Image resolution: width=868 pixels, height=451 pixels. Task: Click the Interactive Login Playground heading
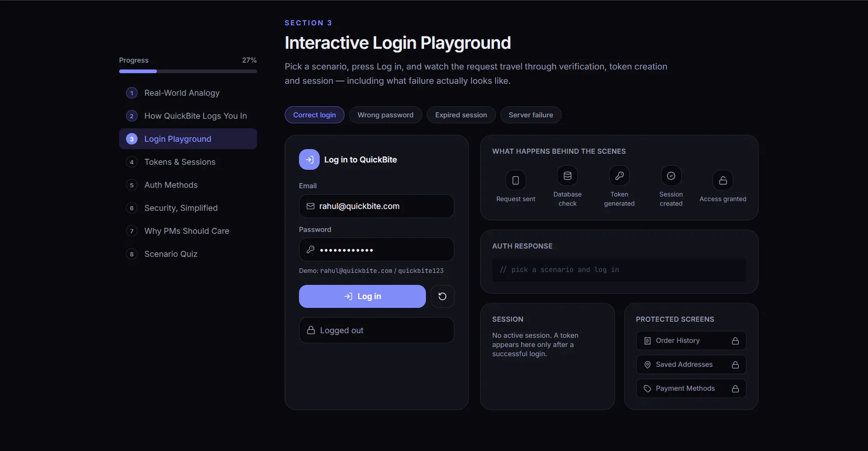point(398,43)
